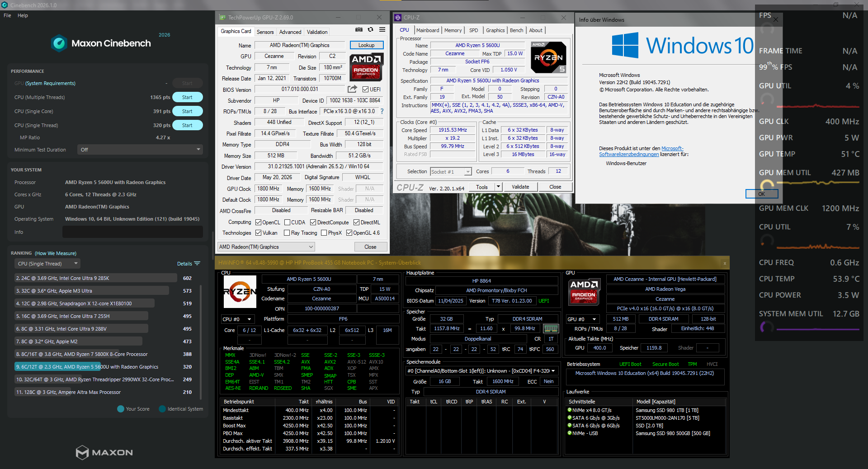Click the Ryzen 5 logo in CPU-Z
This screenshot has width=868, height=469.
point(548,57)
